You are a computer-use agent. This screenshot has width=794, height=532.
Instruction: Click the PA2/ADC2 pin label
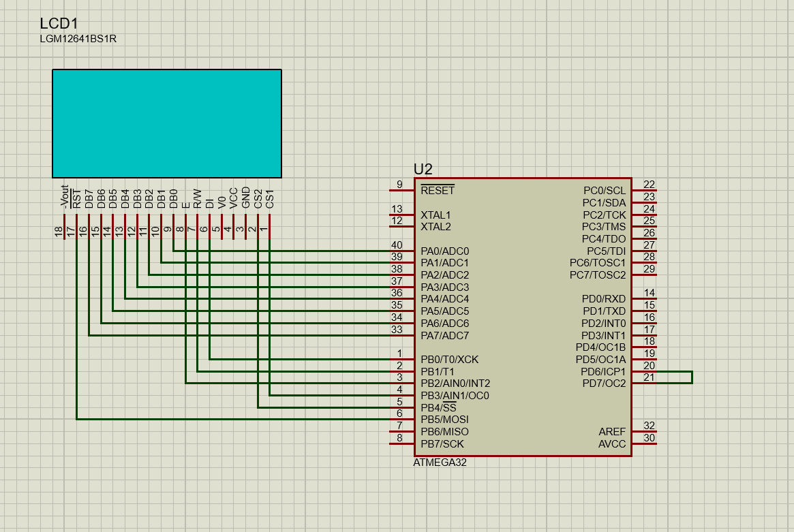[x=444, y=275]
